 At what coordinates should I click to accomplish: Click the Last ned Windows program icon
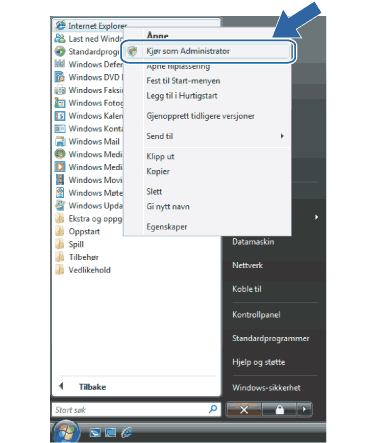tap(60, 38)
